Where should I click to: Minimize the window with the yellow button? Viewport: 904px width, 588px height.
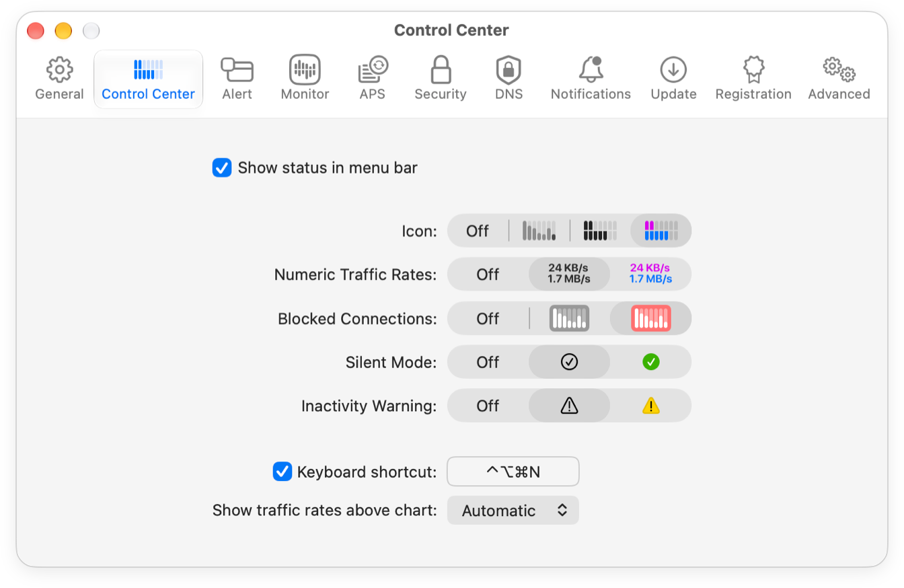click(x=63, y=30)
